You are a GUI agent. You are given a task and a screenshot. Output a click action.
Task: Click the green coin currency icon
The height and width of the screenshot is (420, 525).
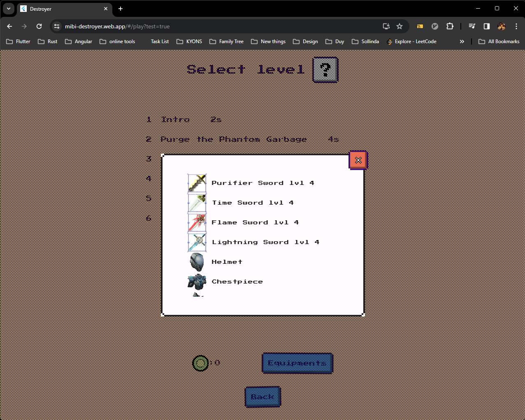[x=201, y=363]
